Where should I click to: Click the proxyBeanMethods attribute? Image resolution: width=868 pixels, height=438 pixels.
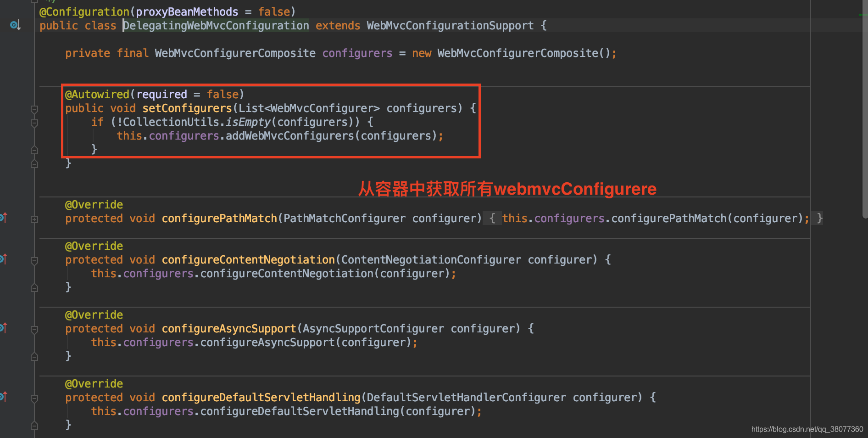[x=187, y=12]
